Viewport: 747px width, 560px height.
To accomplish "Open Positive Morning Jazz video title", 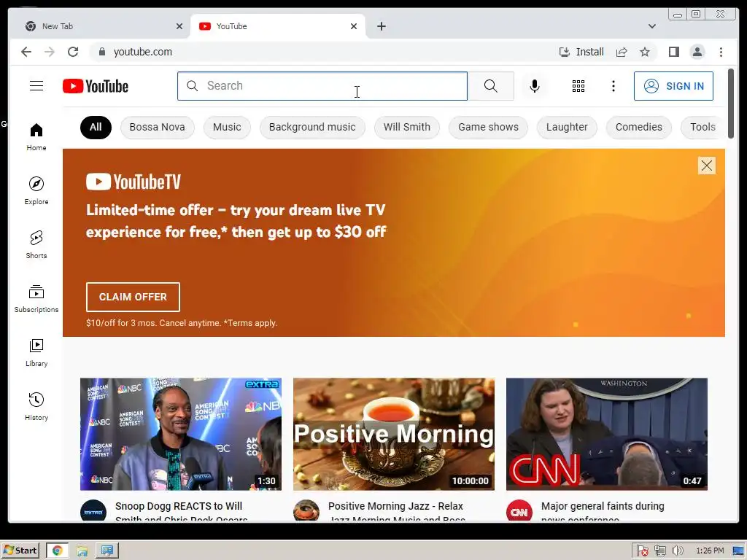I will pos(396,511).
